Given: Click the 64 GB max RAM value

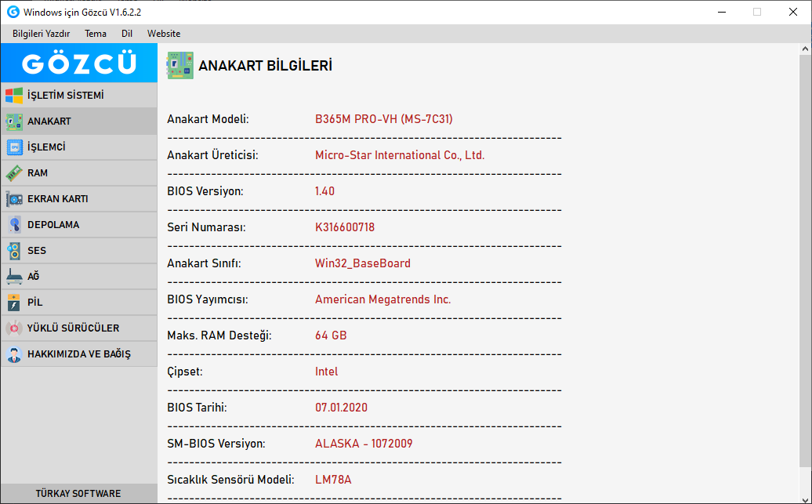Looking at the screenshot, I should coord(331,335).
